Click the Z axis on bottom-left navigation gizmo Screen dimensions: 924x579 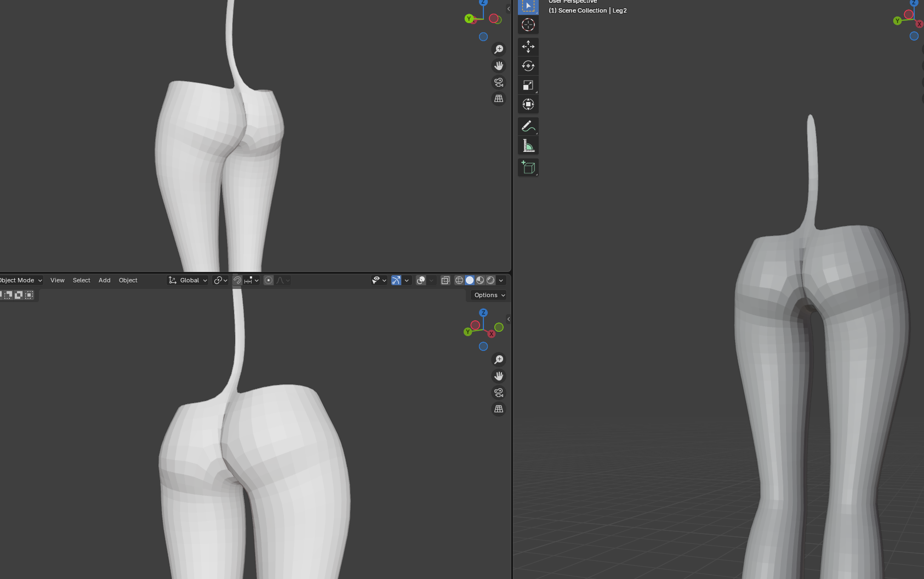pos(483,313)
